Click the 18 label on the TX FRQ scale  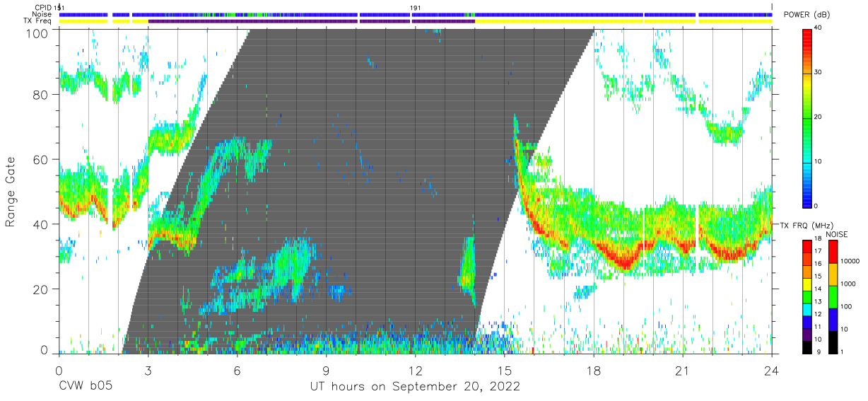point(818,239)
